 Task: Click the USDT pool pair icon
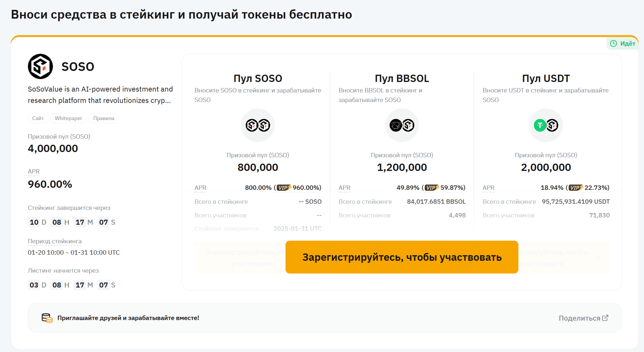pos(546,125)
